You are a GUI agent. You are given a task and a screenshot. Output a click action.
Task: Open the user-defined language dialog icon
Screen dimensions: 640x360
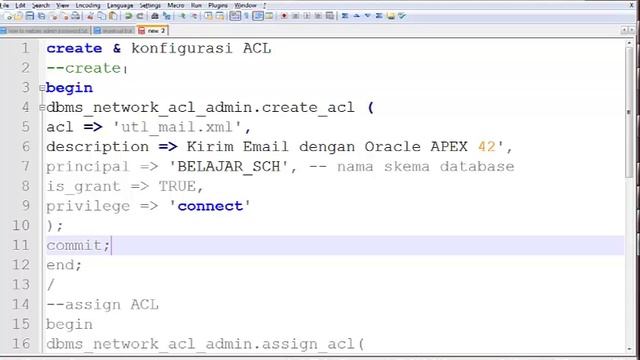(x=269, y=16)
